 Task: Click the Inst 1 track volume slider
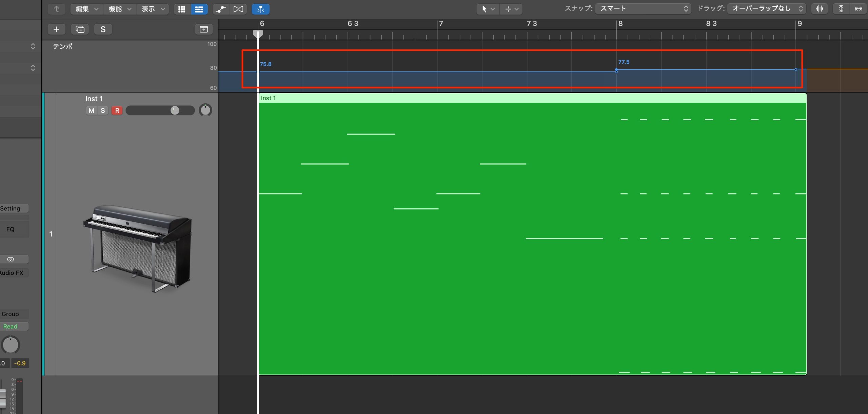pos(160,110)
